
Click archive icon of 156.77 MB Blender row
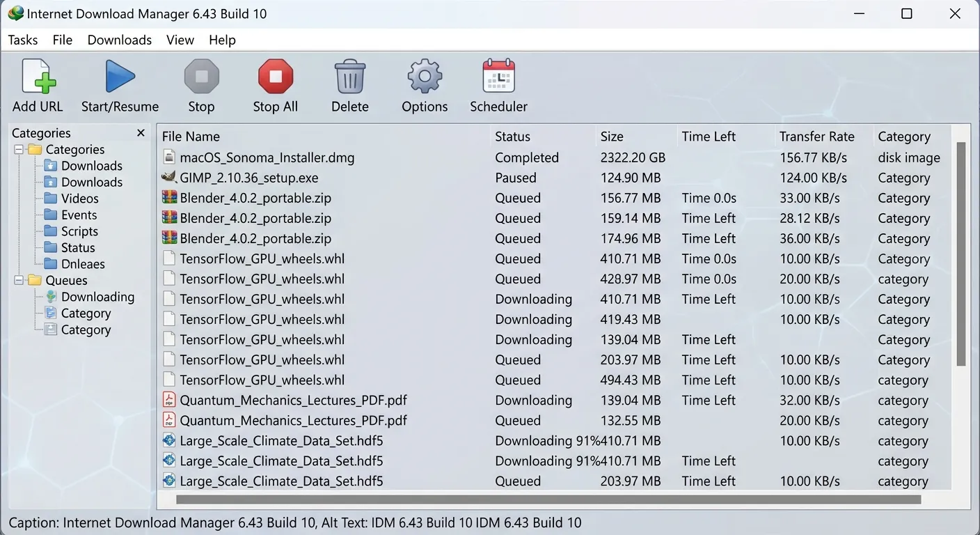(168, 198)
